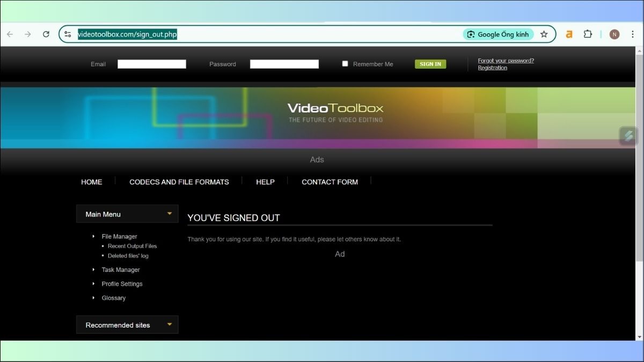Open File Manager in the sidebar

(x=120, y=237)
